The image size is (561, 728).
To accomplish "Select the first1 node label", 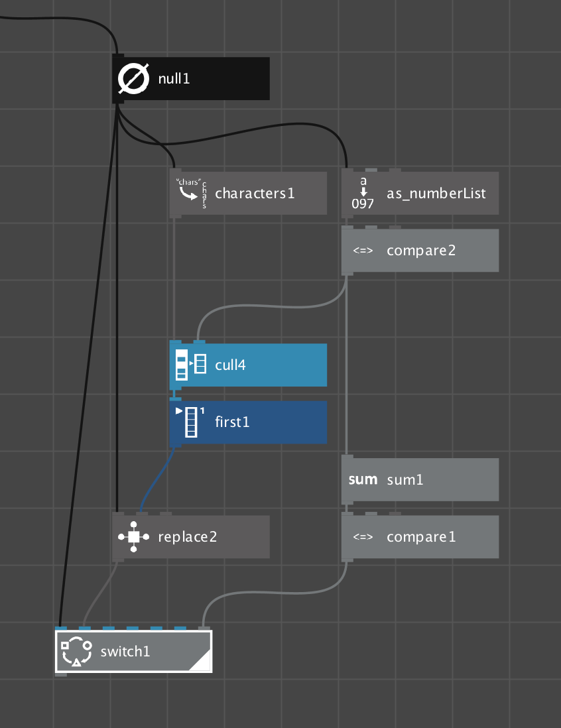I will [232, 422].
